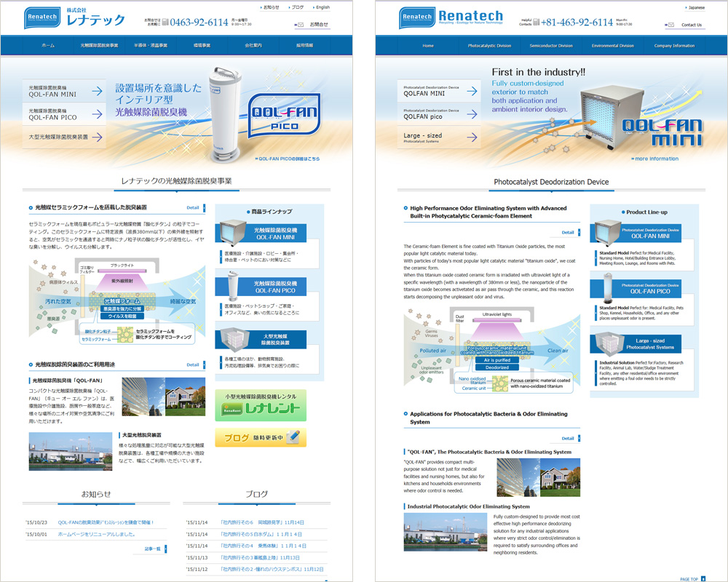Click the phone number +81-463-92-6114

[577, 22]
